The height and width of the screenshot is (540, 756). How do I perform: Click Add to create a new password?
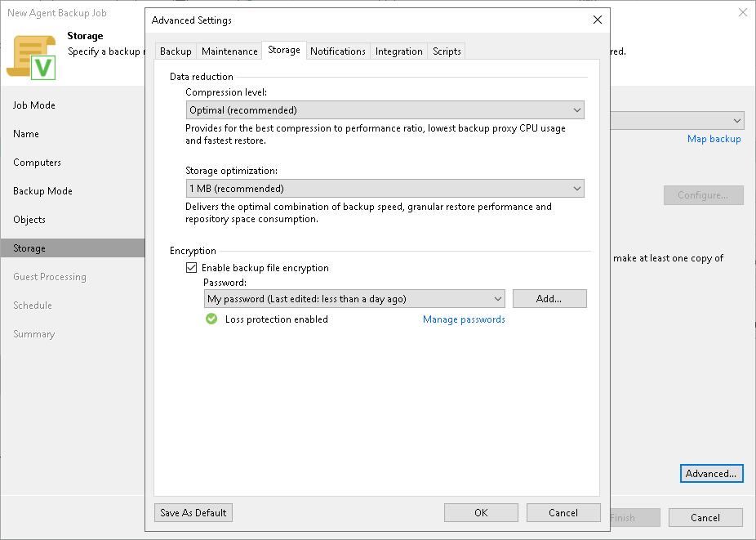(x=549, y=298)
